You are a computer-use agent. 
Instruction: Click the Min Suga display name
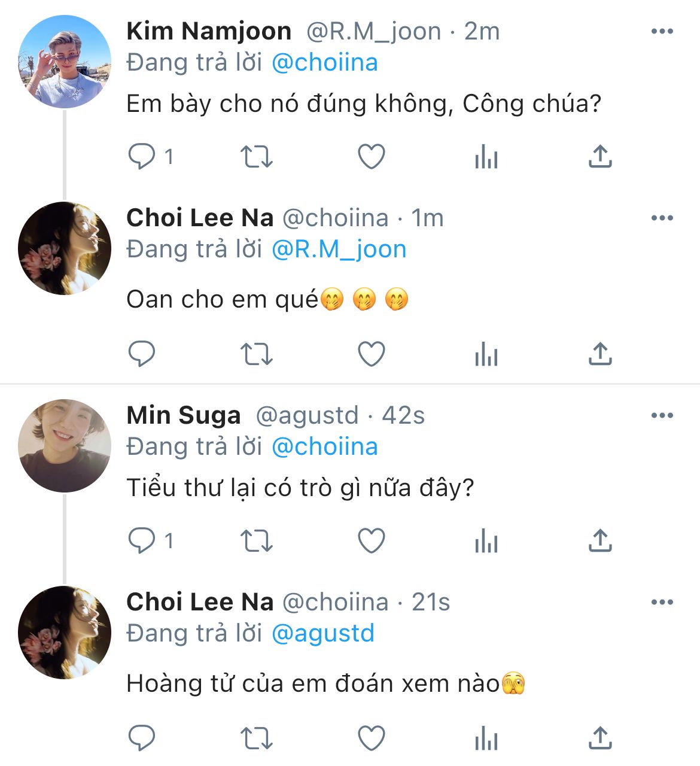pos(184,415)
